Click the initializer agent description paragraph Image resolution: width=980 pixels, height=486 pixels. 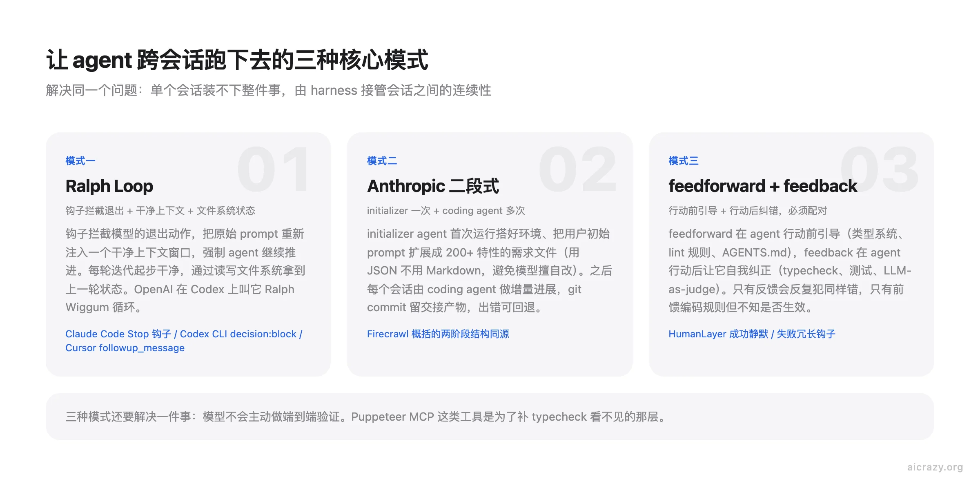coord(490,270)
